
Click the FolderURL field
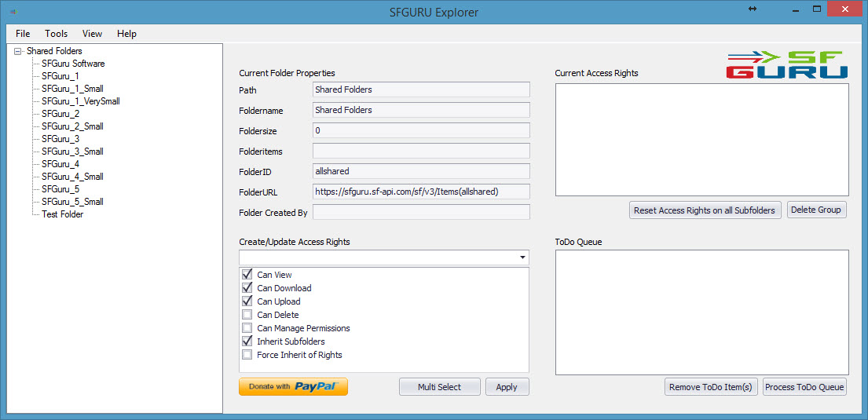click(421, 192)
